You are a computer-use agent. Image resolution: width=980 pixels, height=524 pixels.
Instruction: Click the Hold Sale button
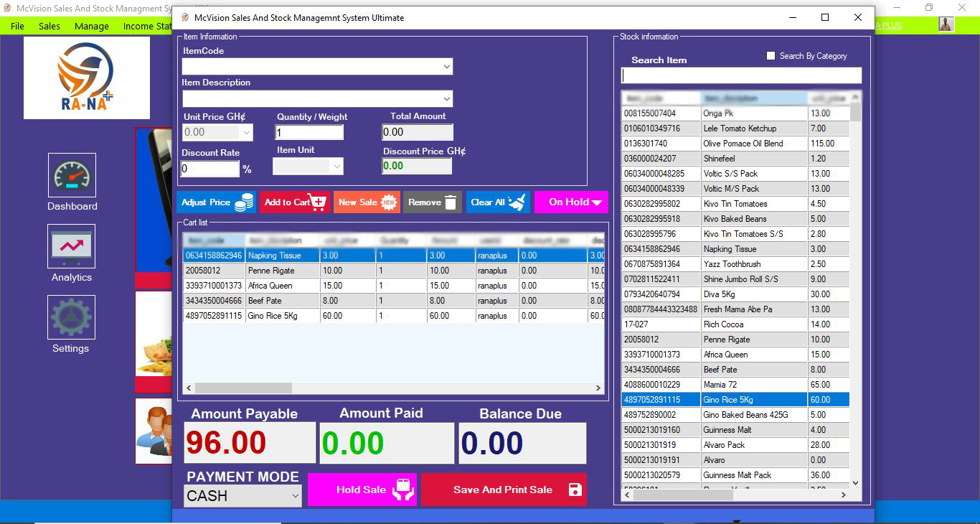click(x=362, y=490)
